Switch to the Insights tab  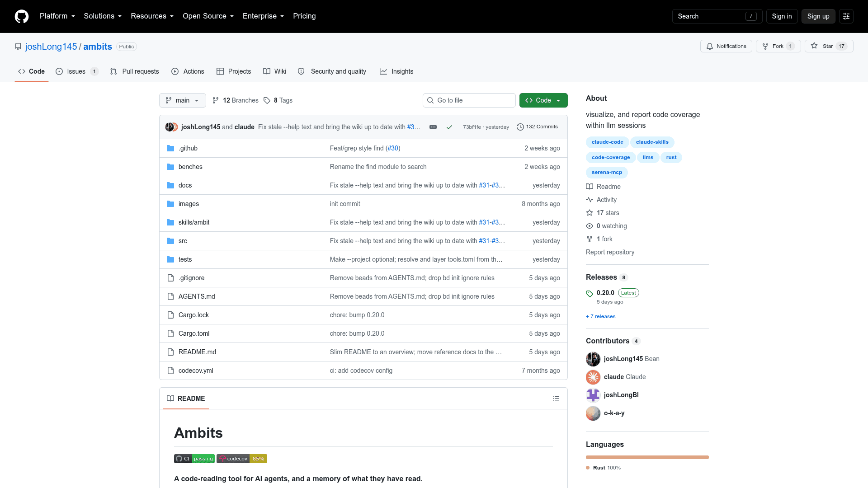[x=396, y=71]
